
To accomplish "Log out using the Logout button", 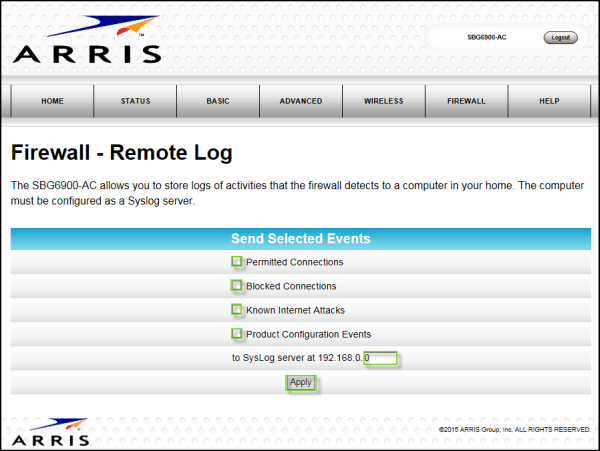I will 560,37.
